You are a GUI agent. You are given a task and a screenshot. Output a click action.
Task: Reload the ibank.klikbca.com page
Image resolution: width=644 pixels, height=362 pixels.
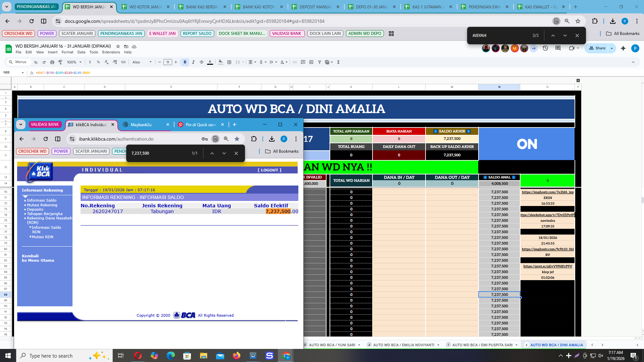click(x=46, y=139)
